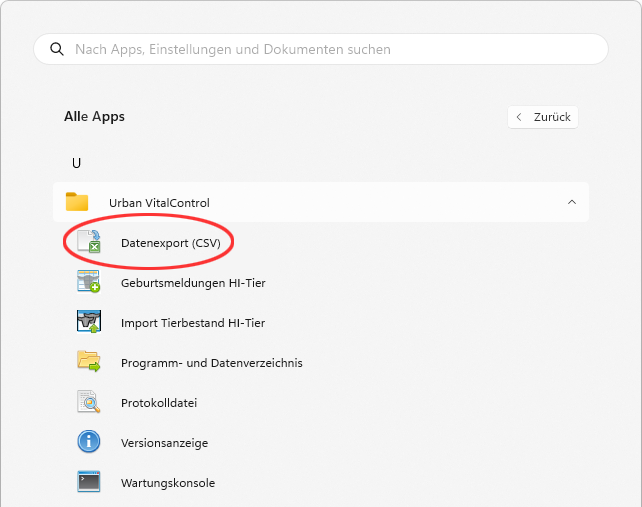
Task: Open the Import Tierbestand HI-Tier entry
Action: click(193, 323)
